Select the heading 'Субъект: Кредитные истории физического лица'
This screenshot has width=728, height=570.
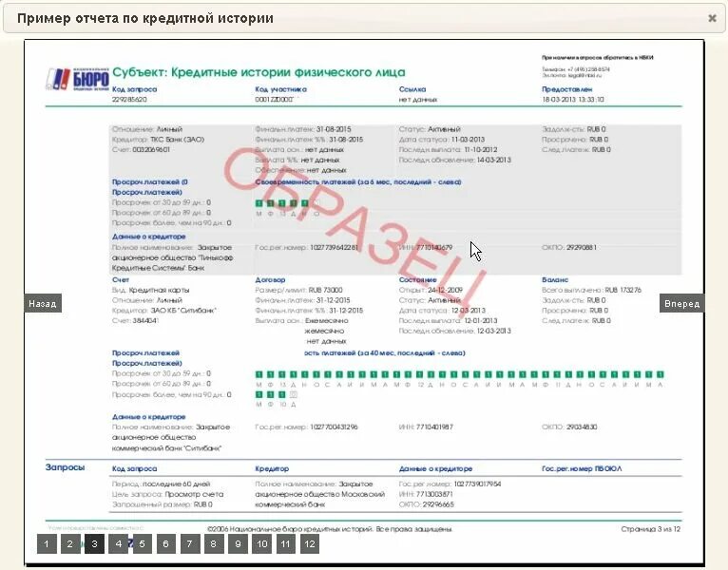coord(259,72)
